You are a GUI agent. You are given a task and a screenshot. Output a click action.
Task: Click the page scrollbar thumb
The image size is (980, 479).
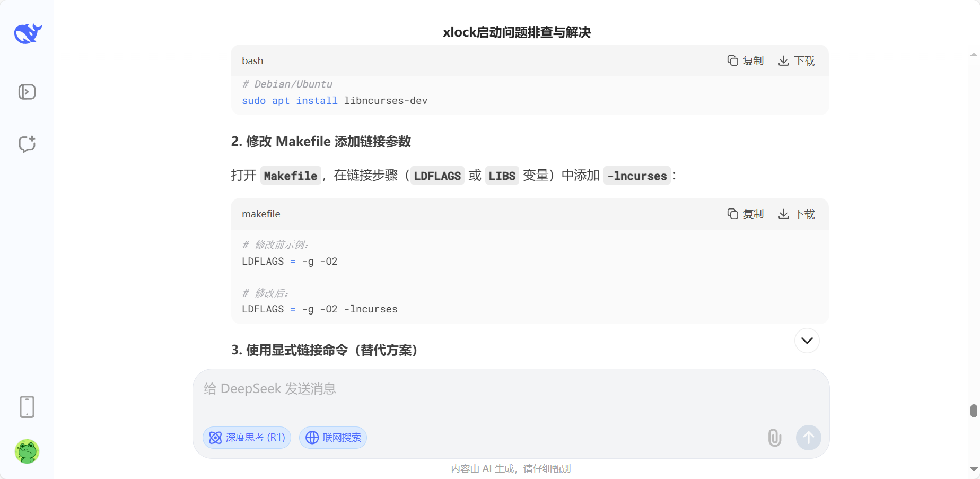pyautogui.click(x=974, y=411)
